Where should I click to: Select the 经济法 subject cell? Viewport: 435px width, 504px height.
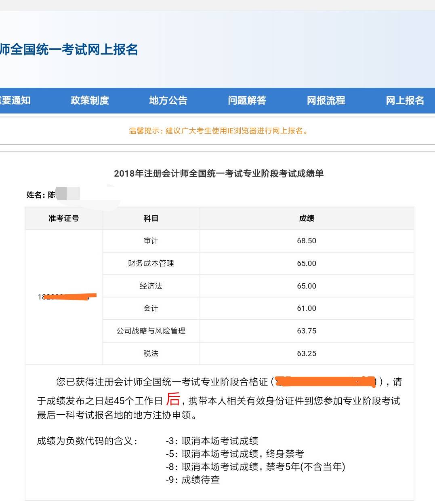pyautogui.click(x=151, y=286)
